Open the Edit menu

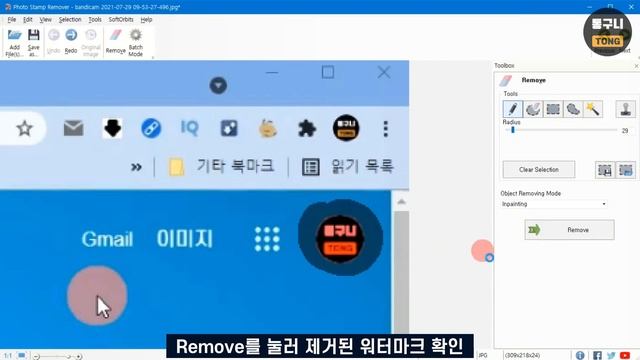coord(27,20)
